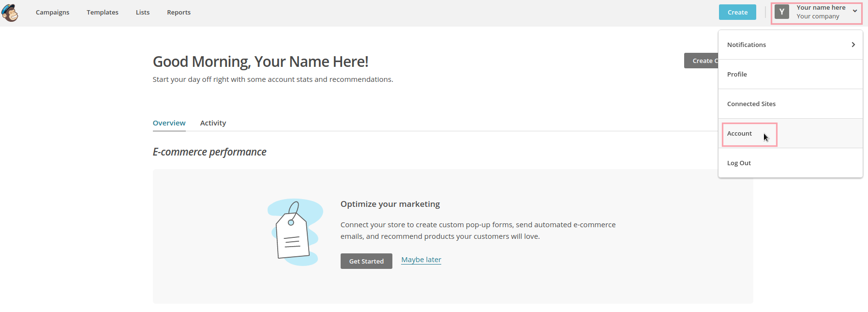868x312 pixels.
Task: Switch to the Activity tab
Action: [213, 123]
